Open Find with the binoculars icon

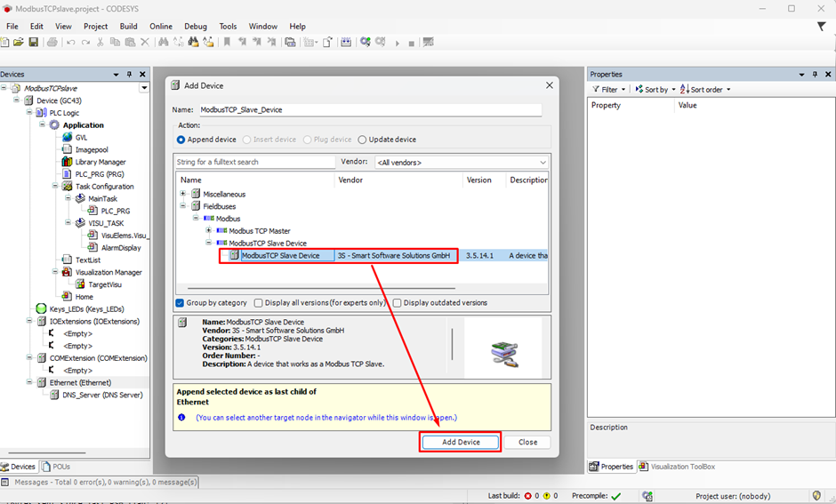163,42
